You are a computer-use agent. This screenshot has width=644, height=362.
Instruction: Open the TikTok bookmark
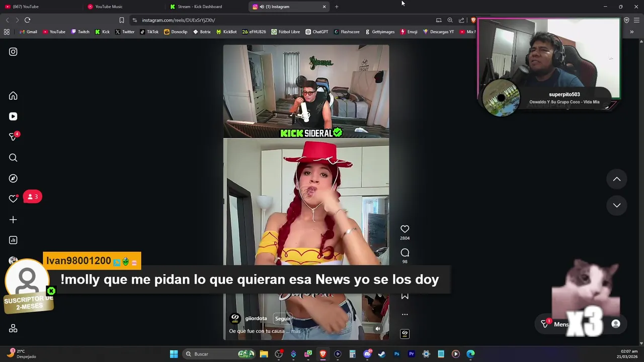[x=149, y=32]
